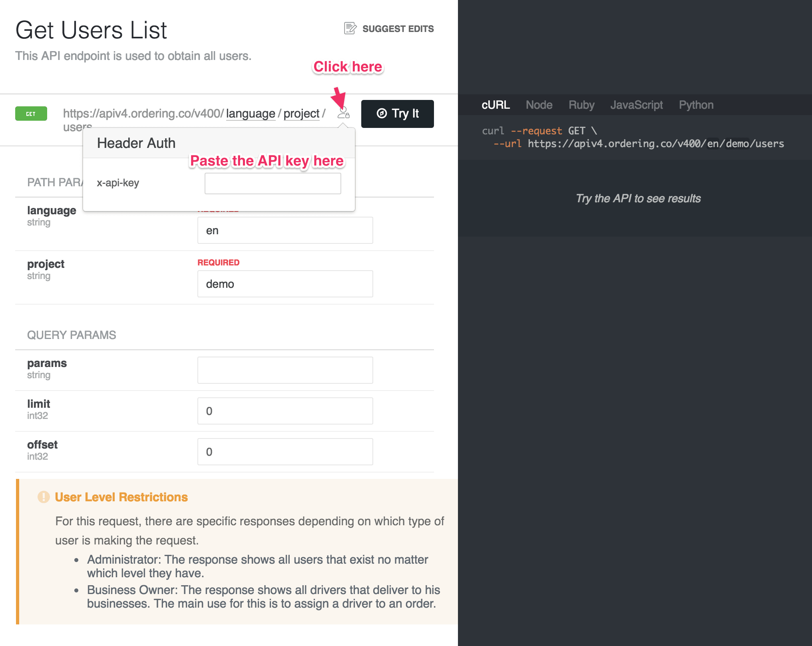The image size is (812, 646).
Task: Click the Try the API to see results text
Action: pyautogui.click(x=638, y=198)
